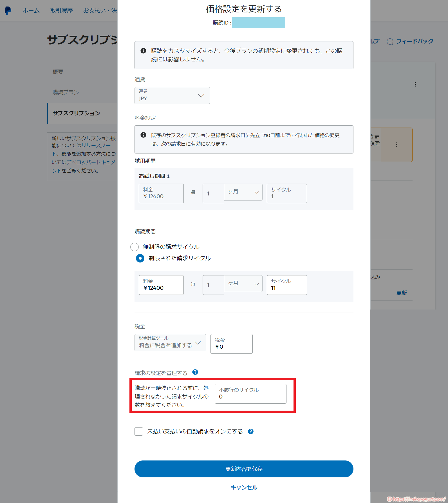Screen dimensions: 448x503
Task: Click キャンセル link
Action: pyautogui.click(x=244, y=488)
